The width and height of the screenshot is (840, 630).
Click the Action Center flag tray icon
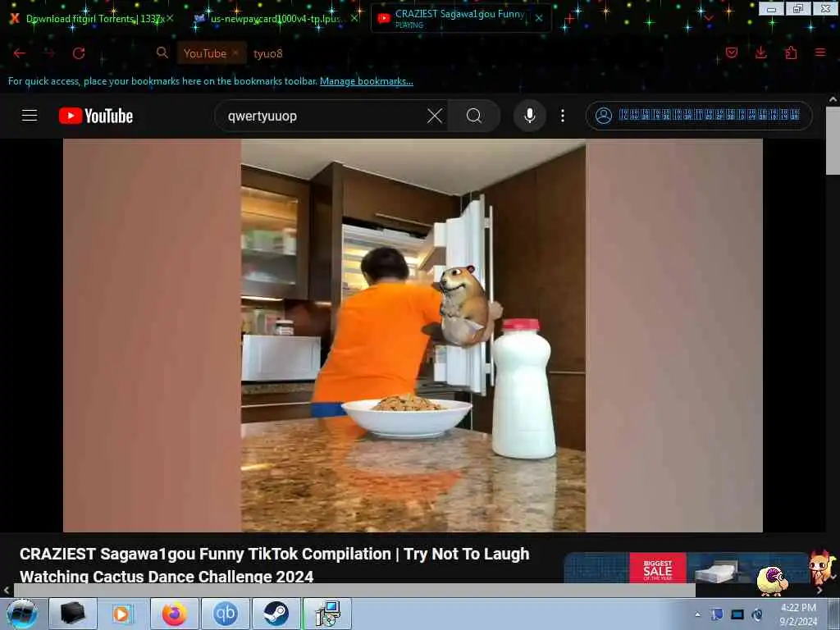(x=717, y=614)
